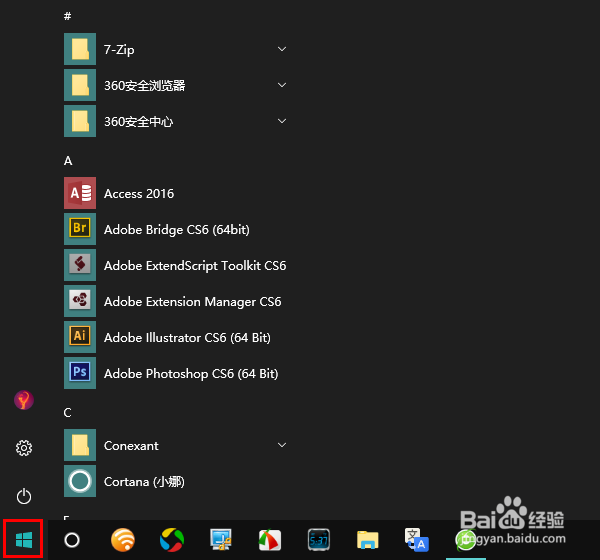Select the 7-Zip label
Viewport: 600px width, 560px height.
tap(119, 50)
